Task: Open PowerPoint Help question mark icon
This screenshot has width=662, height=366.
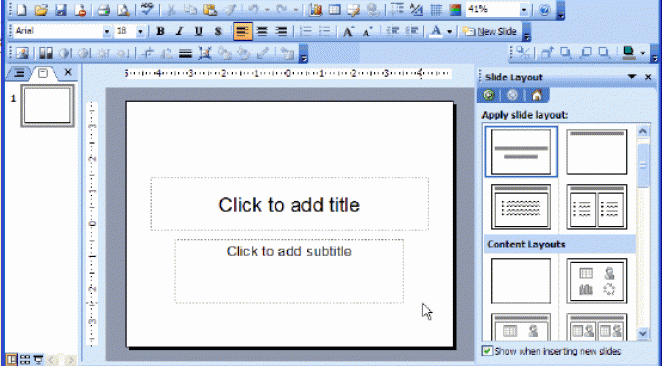Action: [x=545, y=10]
